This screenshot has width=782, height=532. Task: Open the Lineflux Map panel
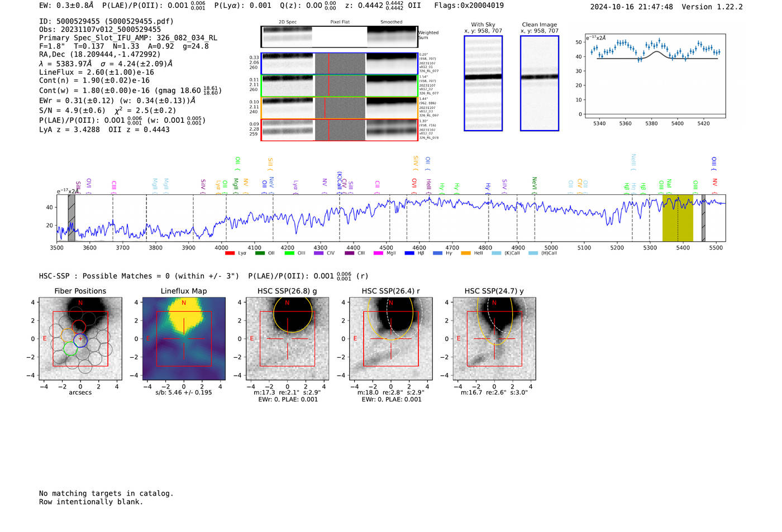[x=184, y=339]
